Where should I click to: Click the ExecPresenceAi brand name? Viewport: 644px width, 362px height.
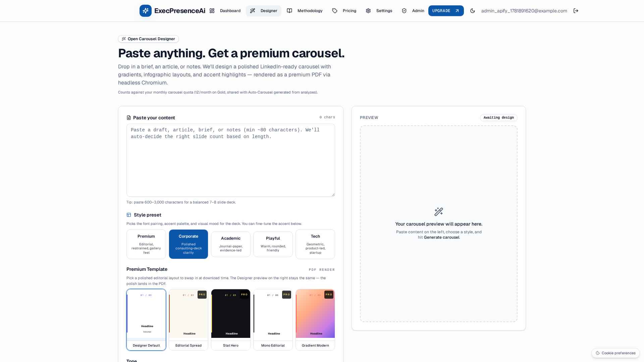pyautogui.click(x=180, y=11)
